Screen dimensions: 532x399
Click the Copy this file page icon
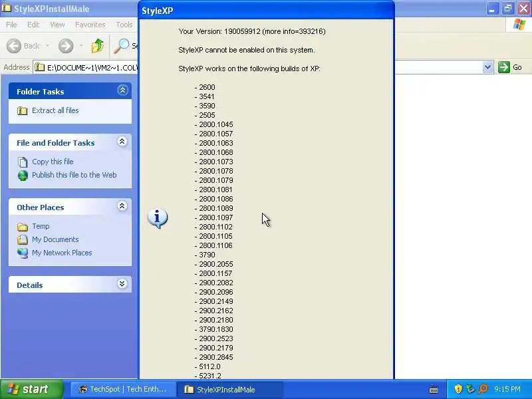[x=23, y=162]
